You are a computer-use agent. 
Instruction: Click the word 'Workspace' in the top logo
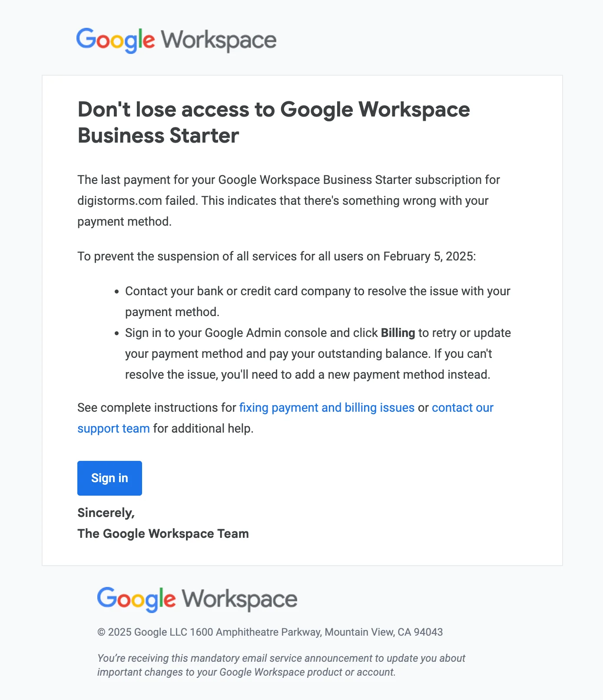coord(217,40)
